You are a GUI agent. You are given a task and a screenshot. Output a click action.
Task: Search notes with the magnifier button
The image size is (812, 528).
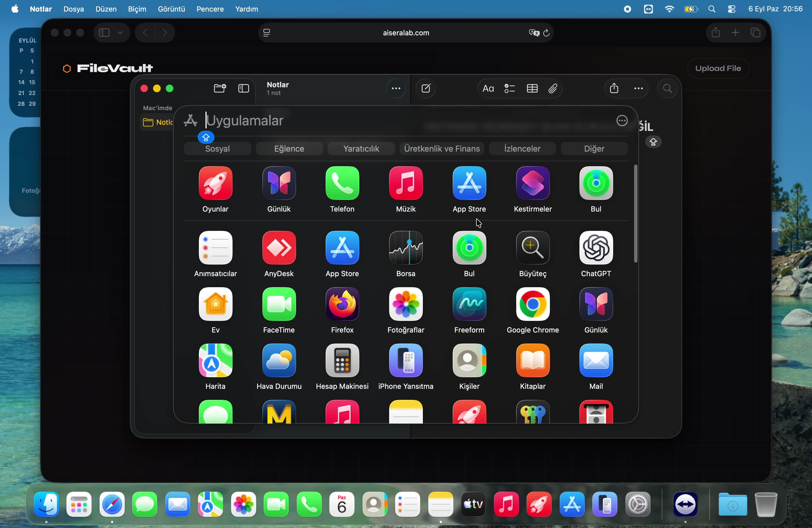pos(667,89)
